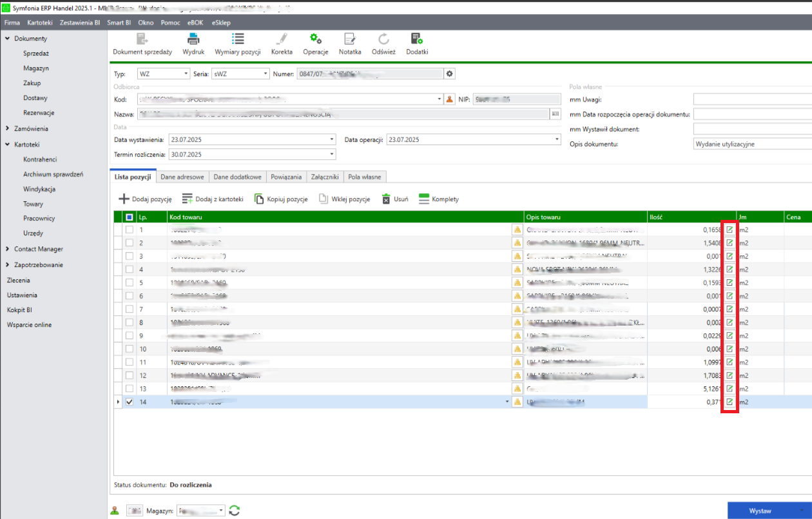Click the edit quantity icon in row 13
Image resolution: width=812 pixels, height=519 pixels.
730,389
